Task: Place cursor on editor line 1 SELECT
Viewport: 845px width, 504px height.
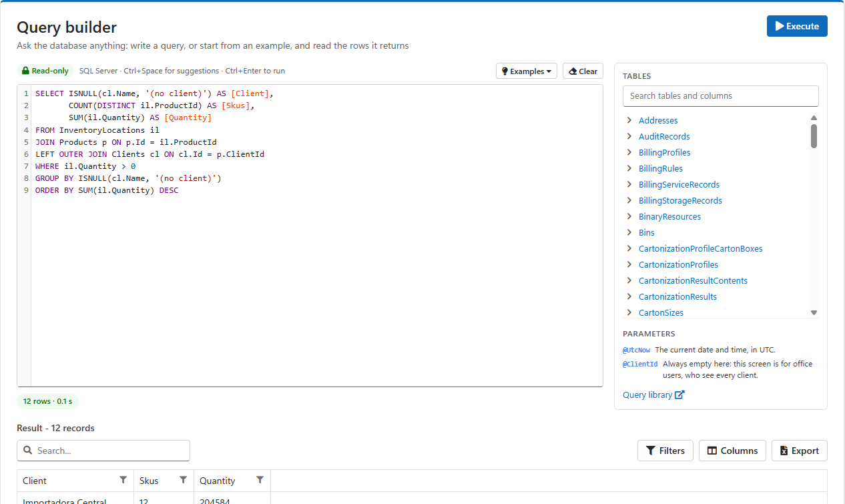Action: pyautogui.click(x=49, y=93)
